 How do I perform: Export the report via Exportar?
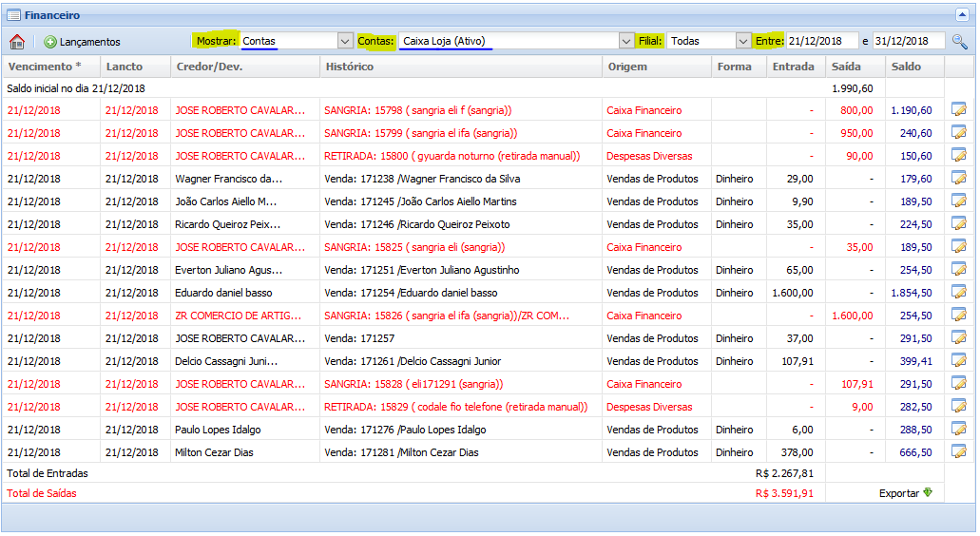coord(906,493)
